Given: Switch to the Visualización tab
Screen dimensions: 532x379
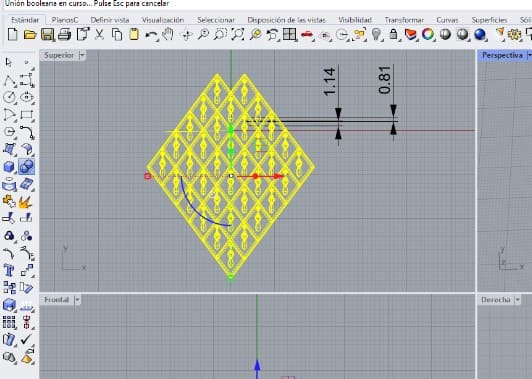Looking at the screenshot, I should tap(163, 20).
